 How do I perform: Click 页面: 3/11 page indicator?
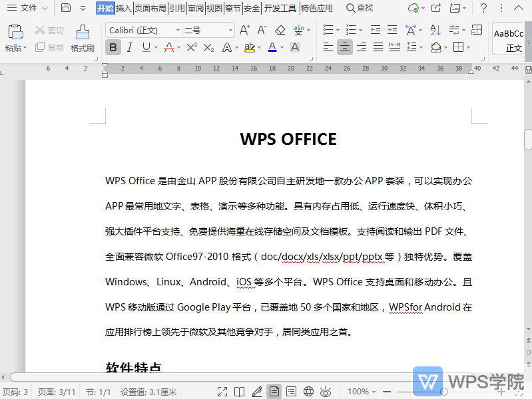click(57, 392)
